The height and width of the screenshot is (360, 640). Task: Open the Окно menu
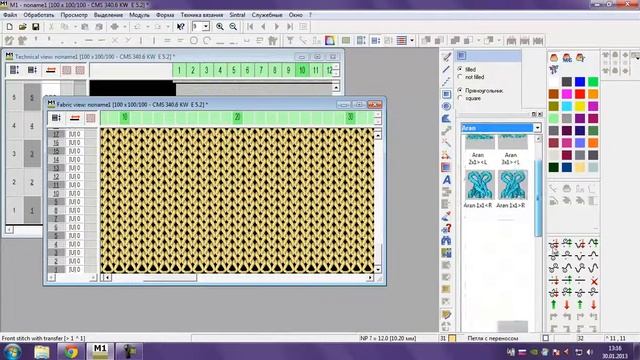296,15
